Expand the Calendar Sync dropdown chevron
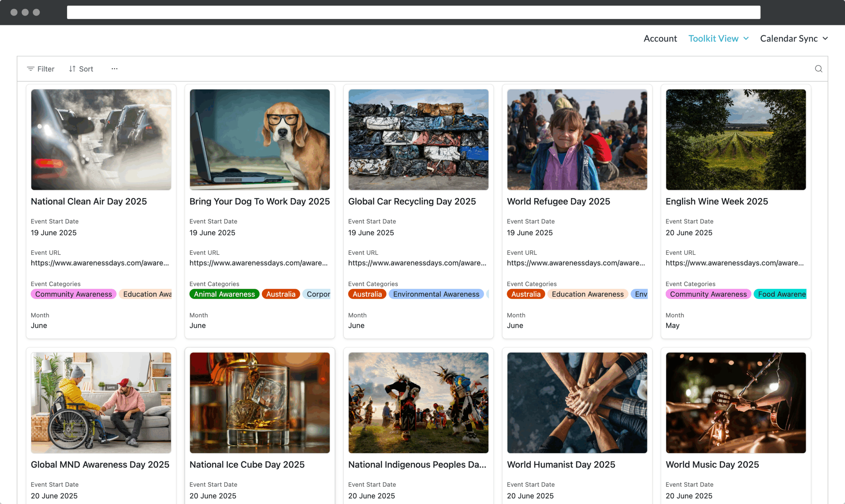This screenshot has width=845, height=504. (825, 38)
